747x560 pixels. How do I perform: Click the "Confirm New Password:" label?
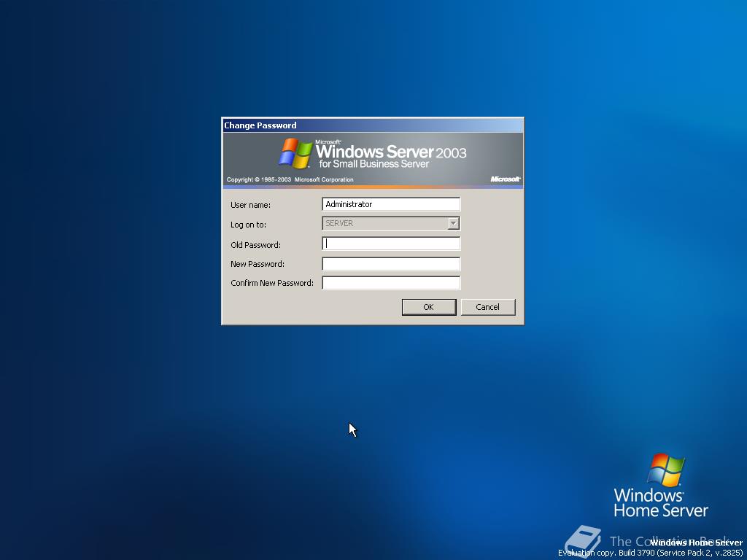point(272,283)
